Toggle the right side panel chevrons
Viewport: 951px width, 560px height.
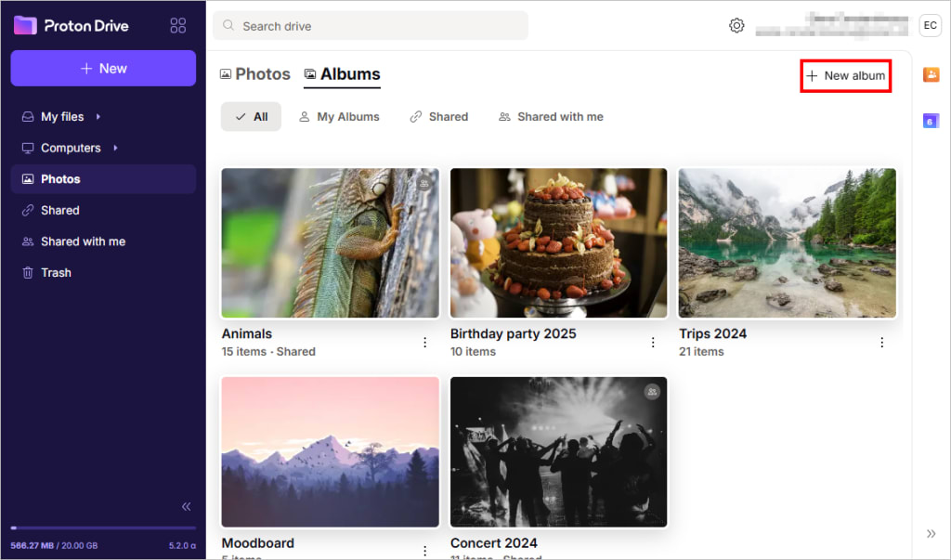coord(931,534)
